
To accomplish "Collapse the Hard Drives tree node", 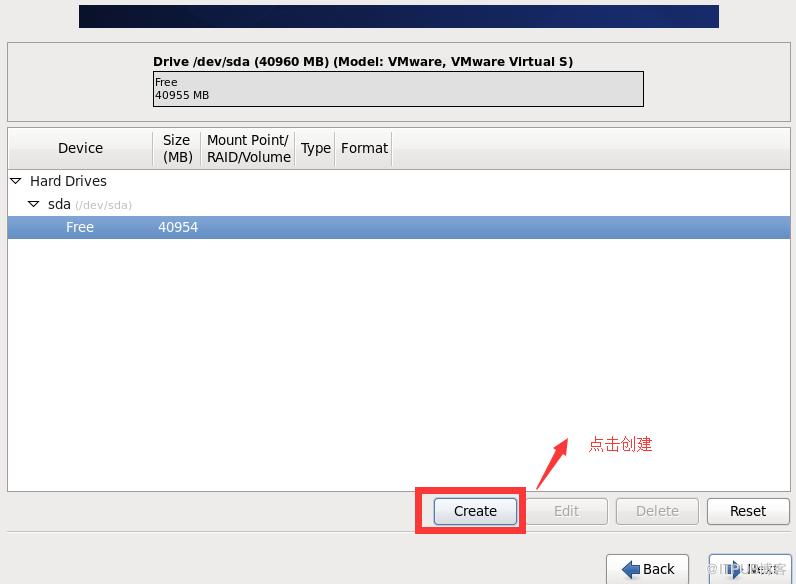I will pyautogui.click(x=16, y=181).
